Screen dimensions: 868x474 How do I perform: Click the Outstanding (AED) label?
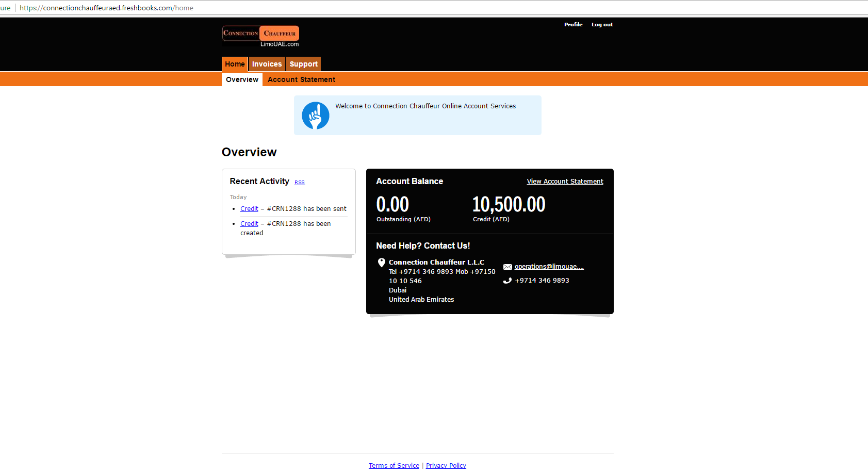pos(403,219)
